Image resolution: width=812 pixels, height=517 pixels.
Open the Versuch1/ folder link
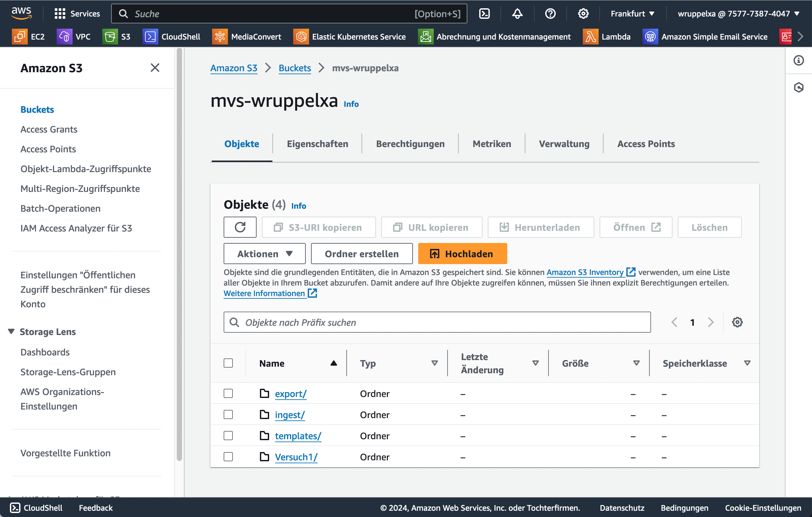296,457
